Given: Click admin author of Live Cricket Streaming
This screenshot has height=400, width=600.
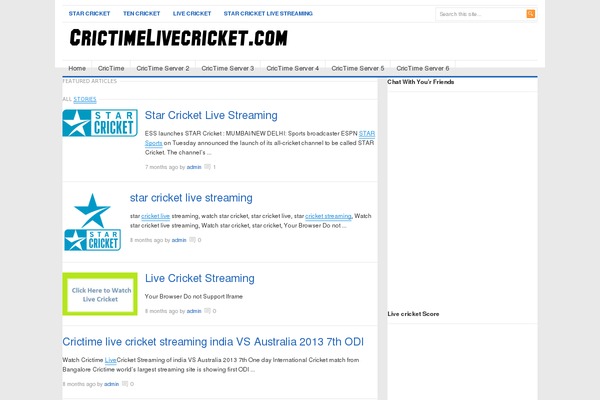Looking at the screenshot, I should click(194, 311).
